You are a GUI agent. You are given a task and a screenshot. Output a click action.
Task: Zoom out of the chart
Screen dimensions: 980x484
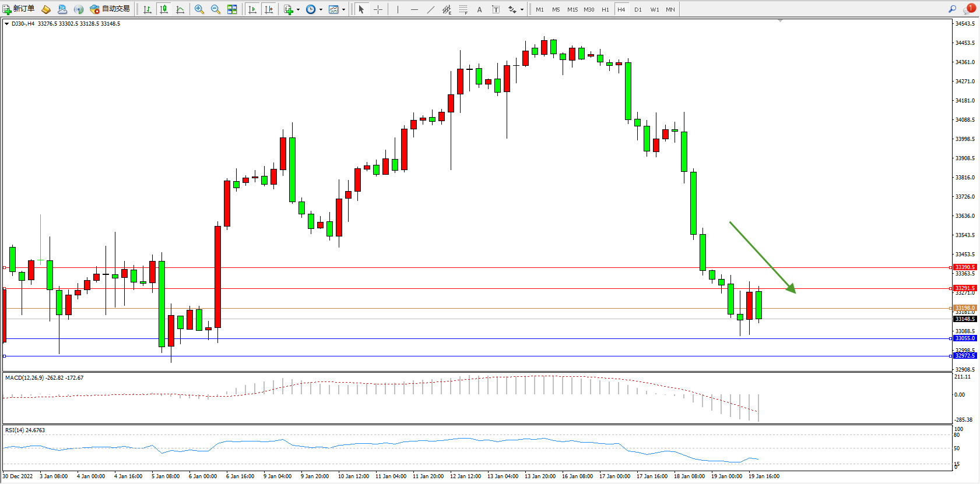[x=216, y=9]
